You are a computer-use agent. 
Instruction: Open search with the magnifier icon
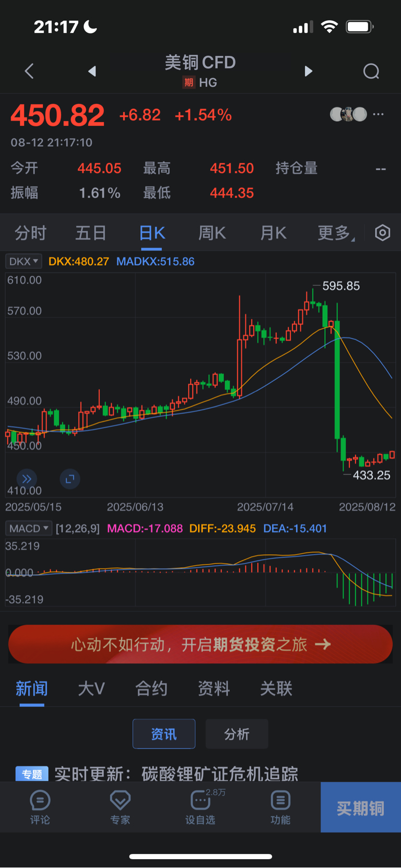[x=371, y=71]
